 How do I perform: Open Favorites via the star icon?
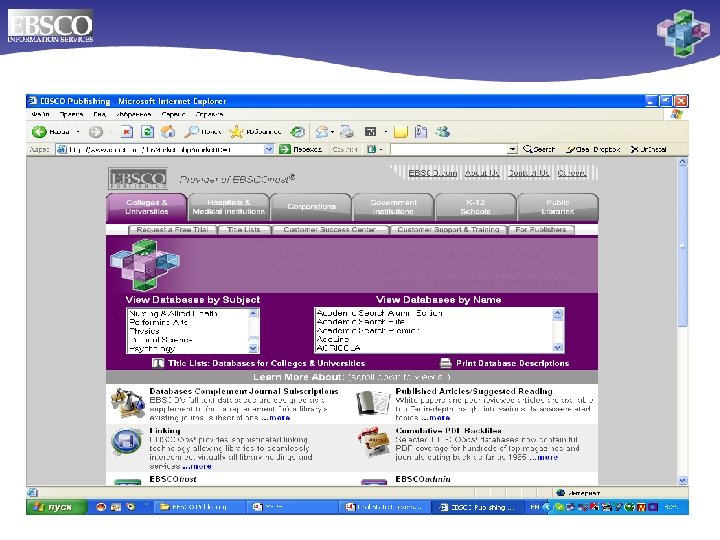tap(236, 132)
